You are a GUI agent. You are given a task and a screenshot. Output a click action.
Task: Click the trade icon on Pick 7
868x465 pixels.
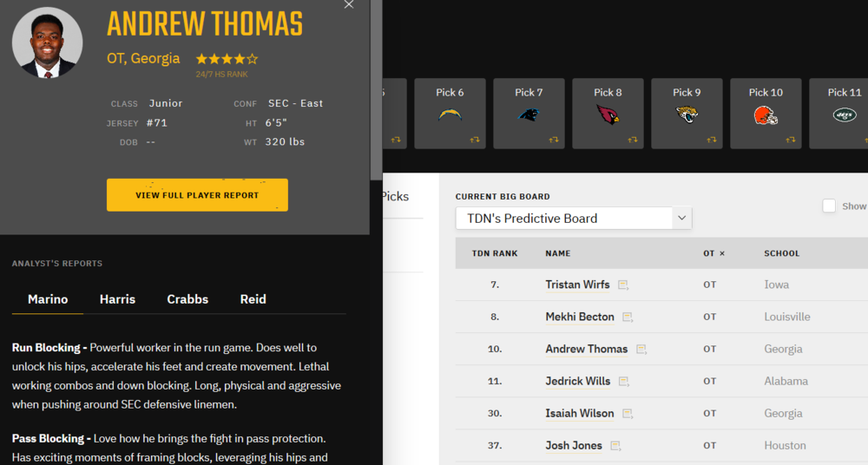point(554,140)
